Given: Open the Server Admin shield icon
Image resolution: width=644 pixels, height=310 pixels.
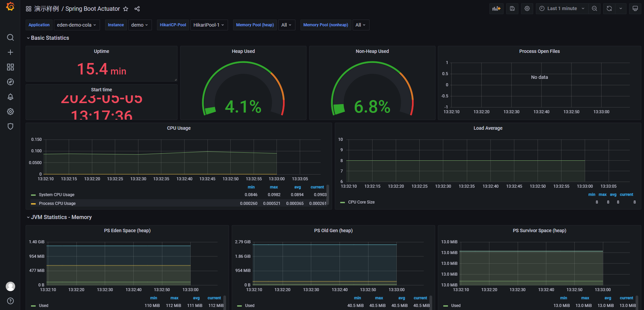Looking at the screenshot, I should 10,126.
